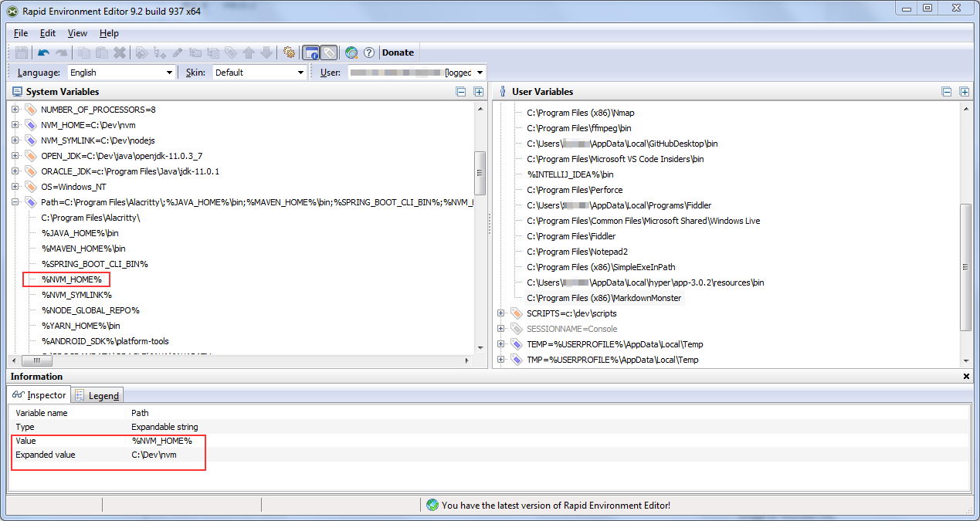Open the Help menu

click(x=109, y=33)
